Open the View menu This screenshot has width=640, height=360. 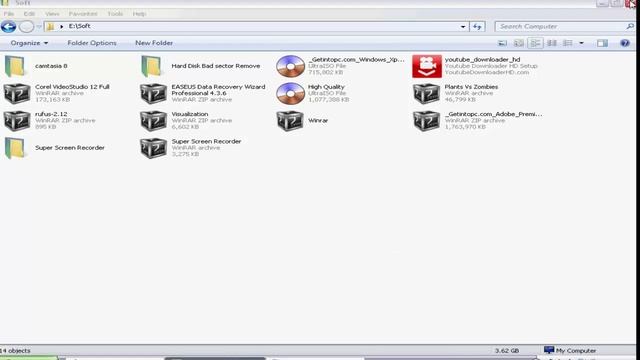[x=52, y=14]
